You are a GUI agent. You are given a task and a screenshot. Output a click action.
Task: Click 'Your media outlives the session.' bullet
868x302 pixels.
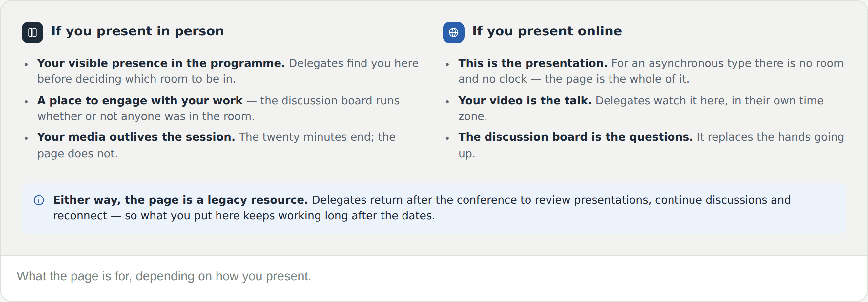[136, 137]
